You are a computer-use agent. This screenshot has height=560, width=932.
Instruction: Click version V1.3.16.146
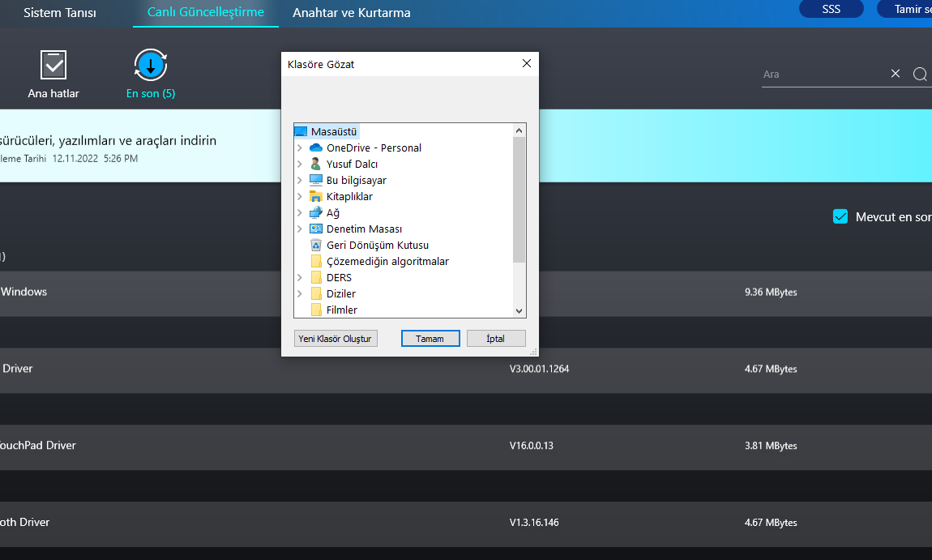tap(534, 522)
